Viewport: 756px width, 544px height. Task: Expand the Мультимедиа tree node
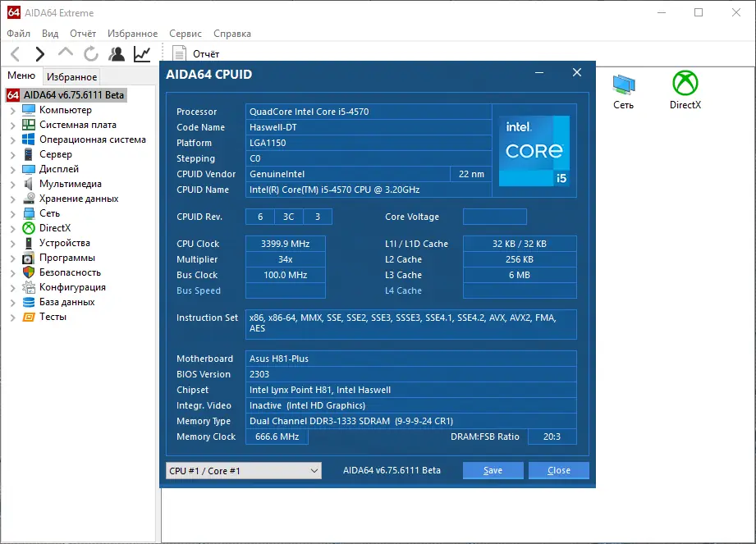pyautogui.click(x=13, y=184)
